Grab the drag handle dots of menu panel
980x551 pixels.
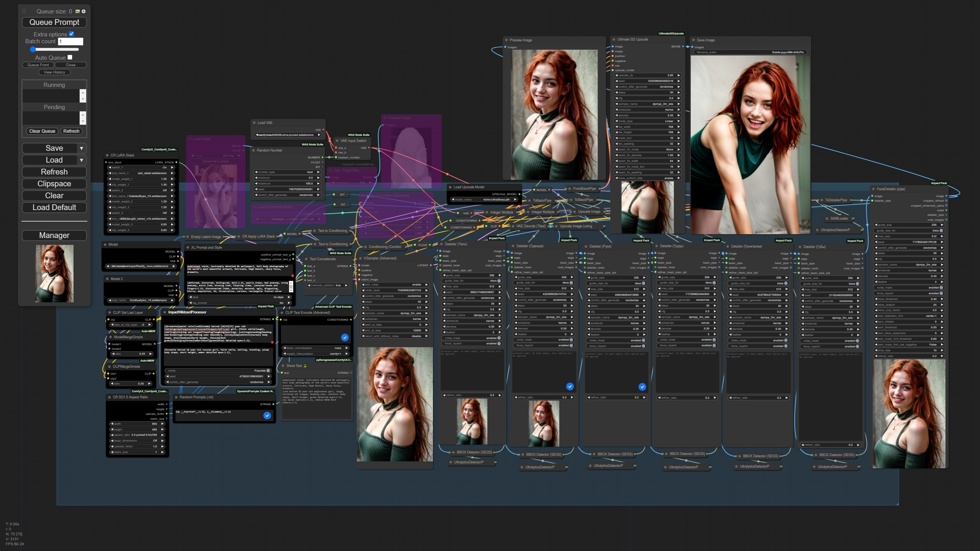click(x=24, y=11)
